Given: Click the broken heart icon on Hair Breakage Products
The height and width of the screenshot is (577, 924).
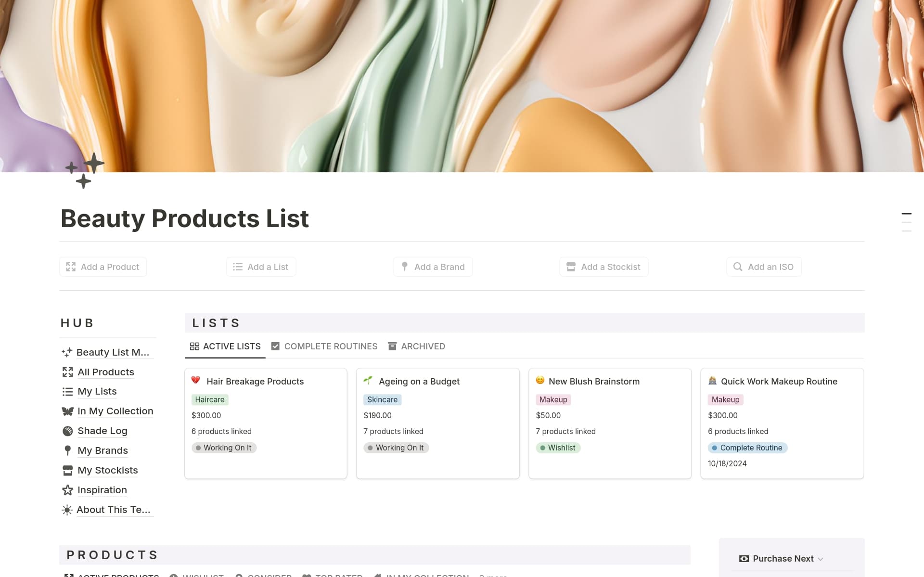Looking at the screenshot, I should [x=196, y=380].
